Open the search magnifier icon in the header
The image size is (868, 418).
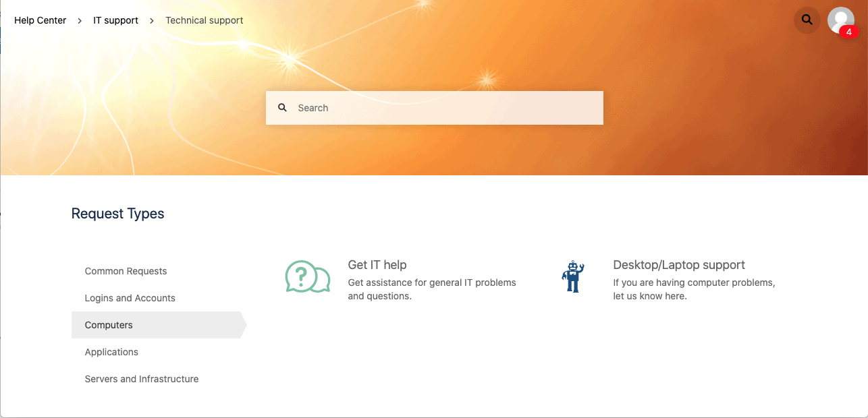click(x=807, y=20)
